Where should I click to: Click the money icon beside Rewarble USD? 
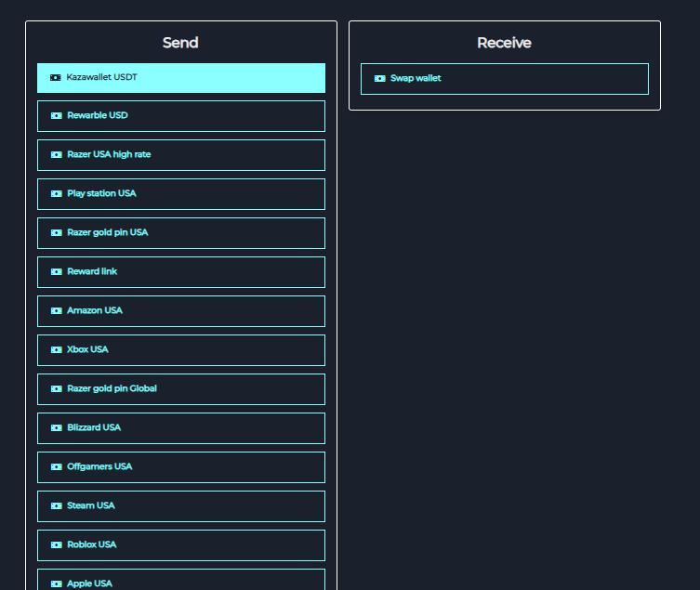coord(57,116)
